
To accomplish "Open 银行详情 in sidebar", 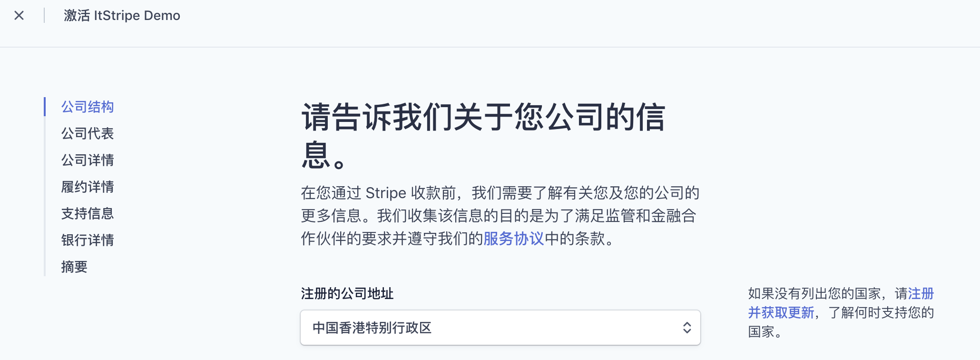I will click(x=88, y=240).
